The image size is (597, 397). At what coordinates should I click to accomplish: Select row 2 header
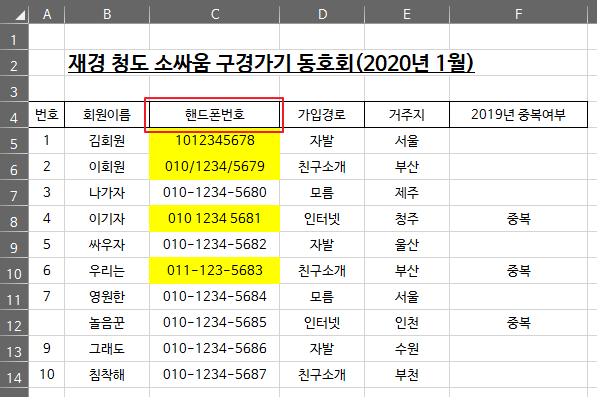[x=14, y=64]
